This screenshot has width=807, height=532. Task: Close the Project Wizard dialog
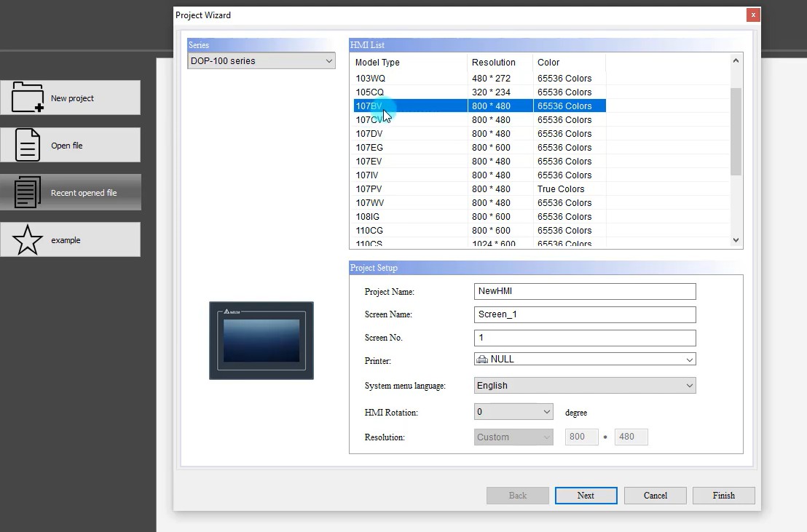tap(753, 15)
